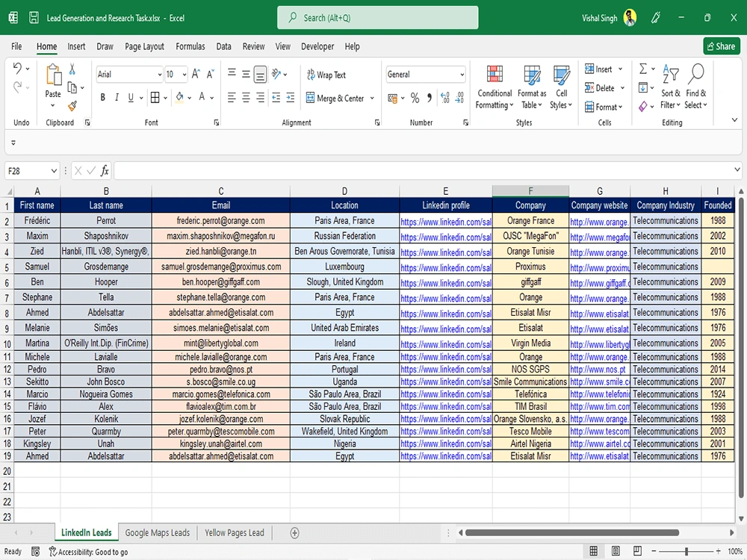Open the Yellow Pages Lead sheet tab
This screenshot has width=747, height=560.
click(x=235, y=533)
